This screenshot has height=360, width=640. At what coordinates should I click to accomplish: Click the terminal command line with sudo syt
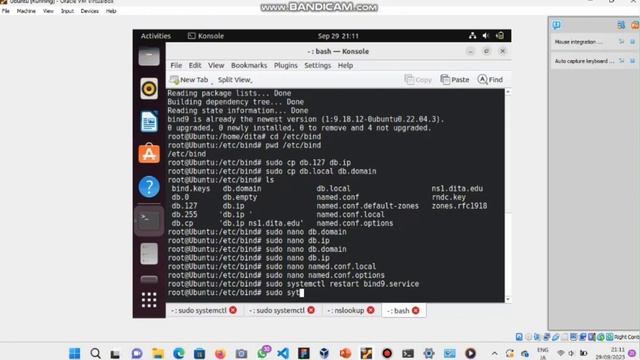pyautogui.click(x=236, y=293)
